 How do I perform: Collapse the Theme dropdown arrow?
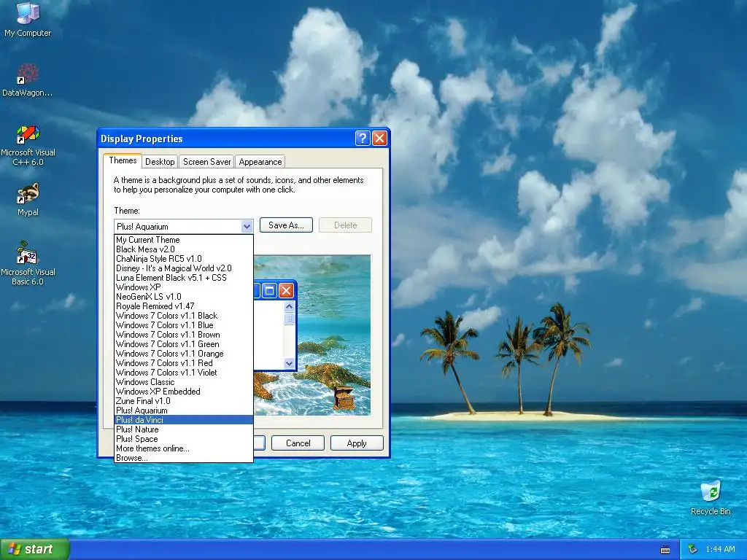pyautogui.click(x=247, y=226)
